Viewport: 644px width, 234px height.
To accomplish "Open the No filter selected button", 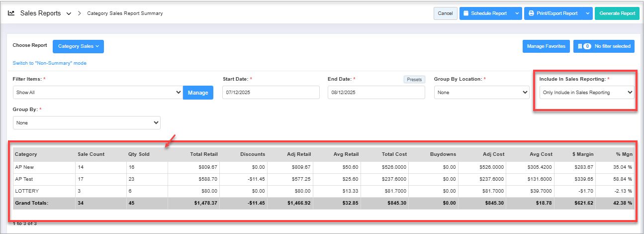I will [x=604, y=46].
